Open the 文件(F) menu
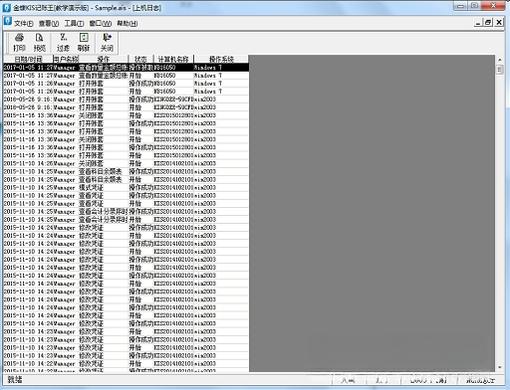 pos(24,23)
